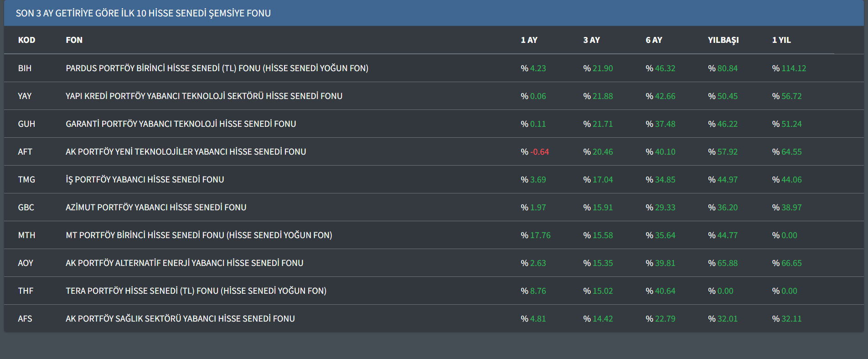This screenshot has height=359, width=868.
Task: Click the 1 YIL column header
Action: click(x=781, y=40)
